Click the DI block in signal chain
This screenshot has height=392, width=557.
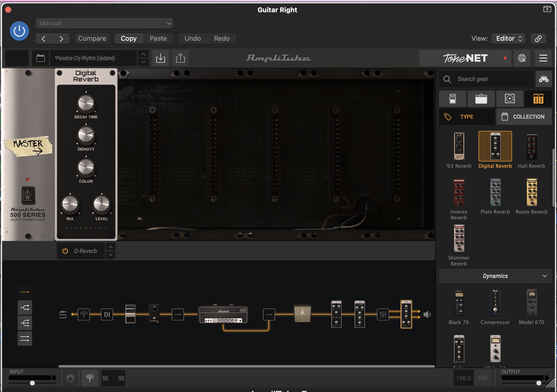point(107,315)
